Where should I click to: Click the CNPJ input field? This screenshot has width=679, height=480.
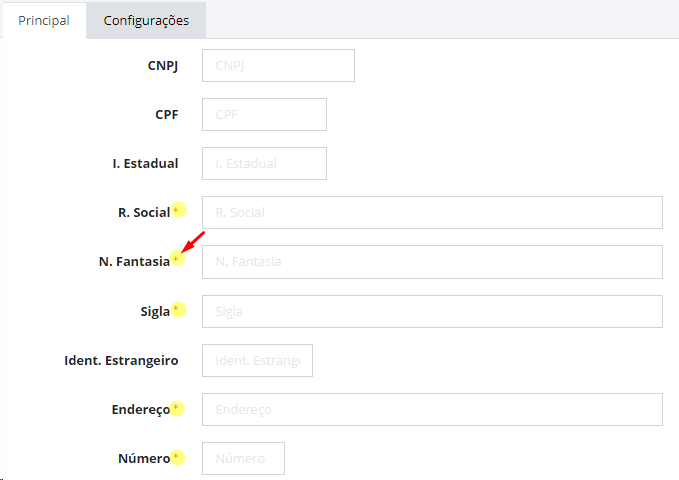[278, 65]
